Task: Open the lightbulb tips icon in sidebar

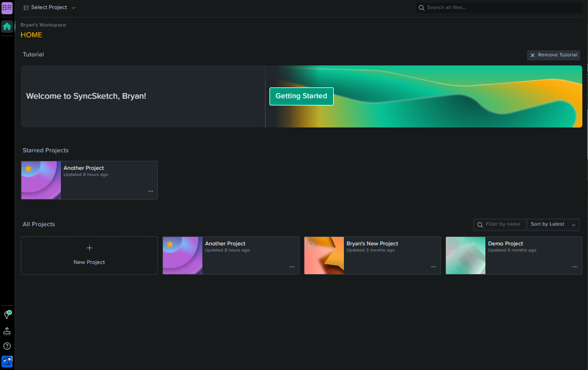Action: (x=7, y=315)
